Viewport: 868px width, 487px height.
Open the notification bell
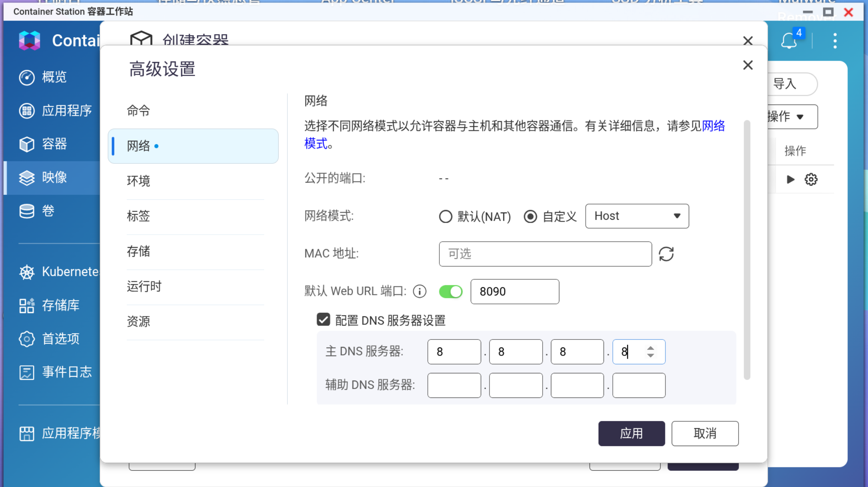[789, 40]
